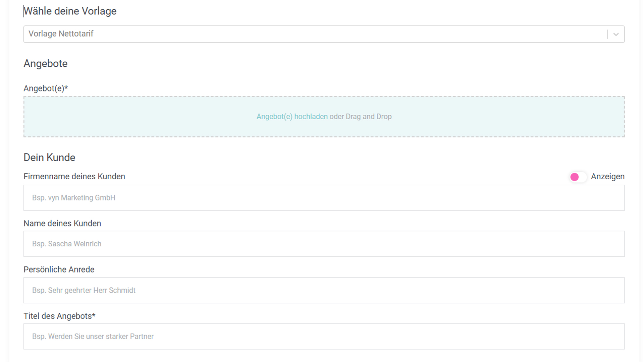Click the Angebote section heading

click(x=45, y=64)
